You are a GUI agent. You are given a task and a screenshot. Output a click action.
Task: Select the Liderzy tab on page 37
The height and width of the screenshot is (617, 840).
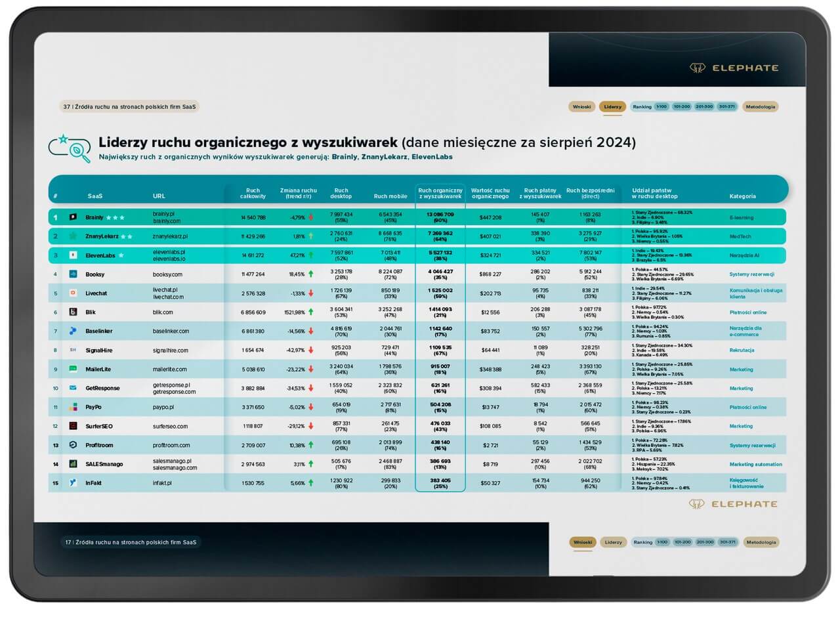click(x=613, y=106)
